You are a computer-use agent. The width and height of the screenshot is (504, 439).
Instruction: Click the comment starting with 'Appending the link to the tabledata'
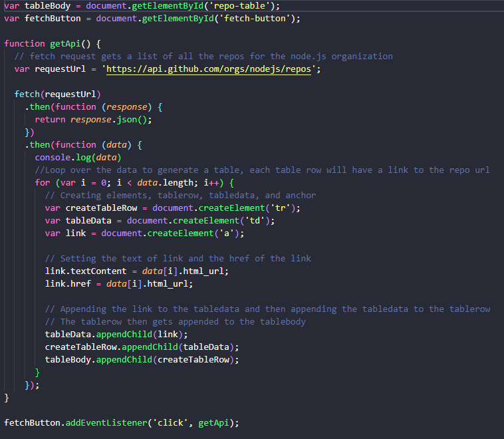[x=267, y=309]
